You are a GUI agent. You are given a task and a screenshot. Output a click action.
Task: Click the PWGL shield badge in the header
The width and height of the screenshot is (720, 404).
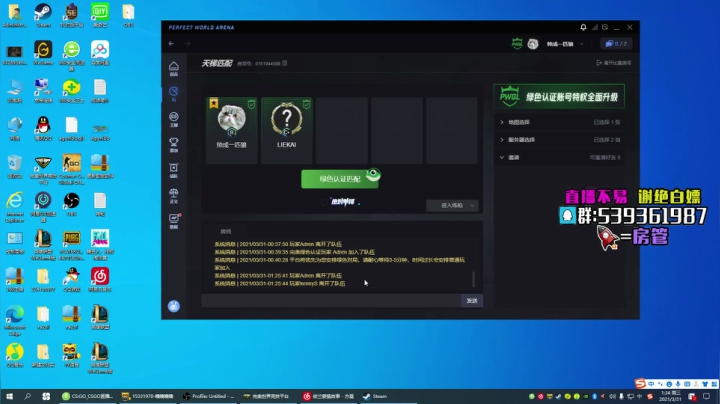coord(517,44)
